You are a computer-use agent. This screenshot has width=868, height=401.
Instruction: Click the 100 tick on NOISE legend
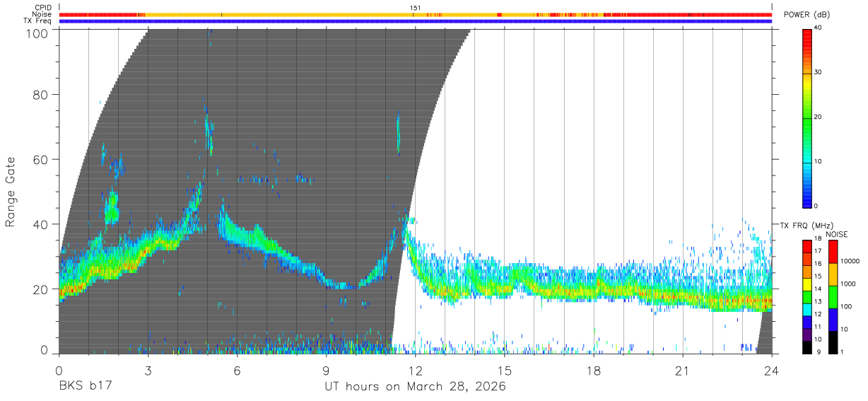click(846, 306)
